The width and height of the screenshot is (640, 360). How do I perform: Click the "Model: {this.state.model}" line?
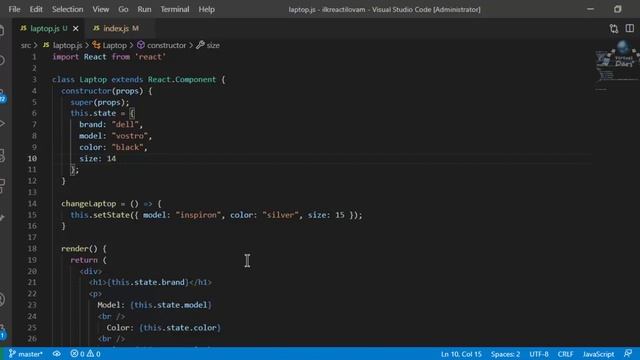pos(155,305)
